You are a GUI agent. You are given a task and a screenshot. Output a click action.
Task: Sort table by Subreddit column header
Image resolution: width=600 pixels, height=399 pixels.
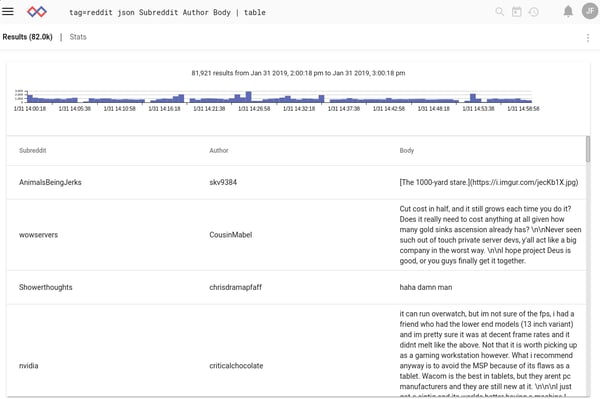pos(33,150)
